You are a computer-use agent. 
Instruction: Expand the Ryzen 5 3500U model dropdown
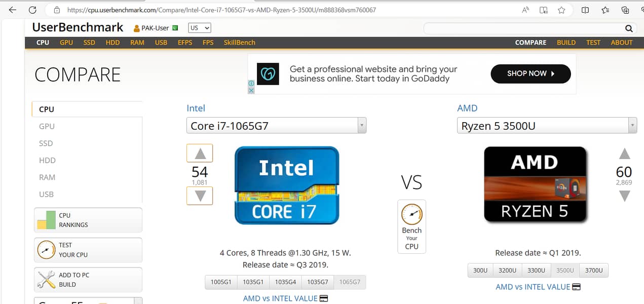[x=632, y=125]
